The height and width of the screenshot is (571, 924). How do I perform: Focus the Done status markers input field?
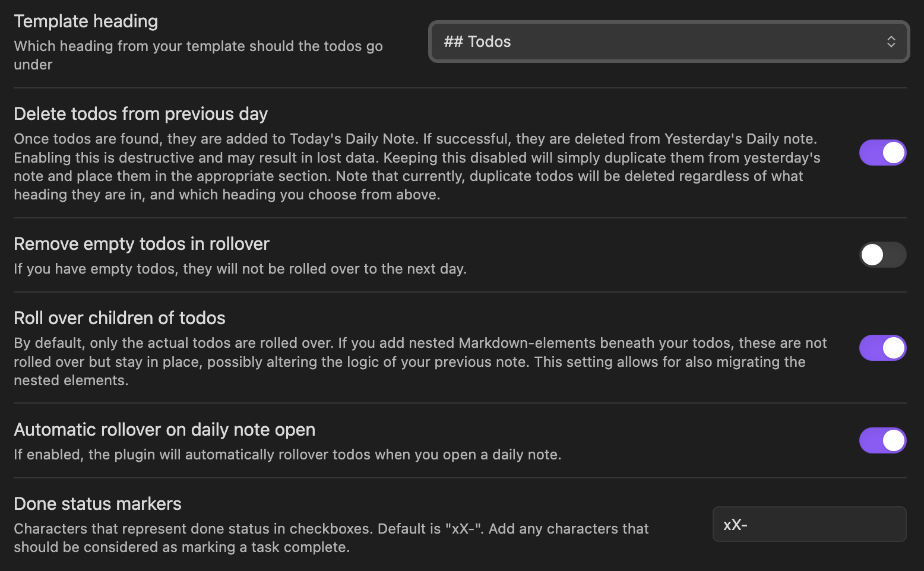(809, 524)
